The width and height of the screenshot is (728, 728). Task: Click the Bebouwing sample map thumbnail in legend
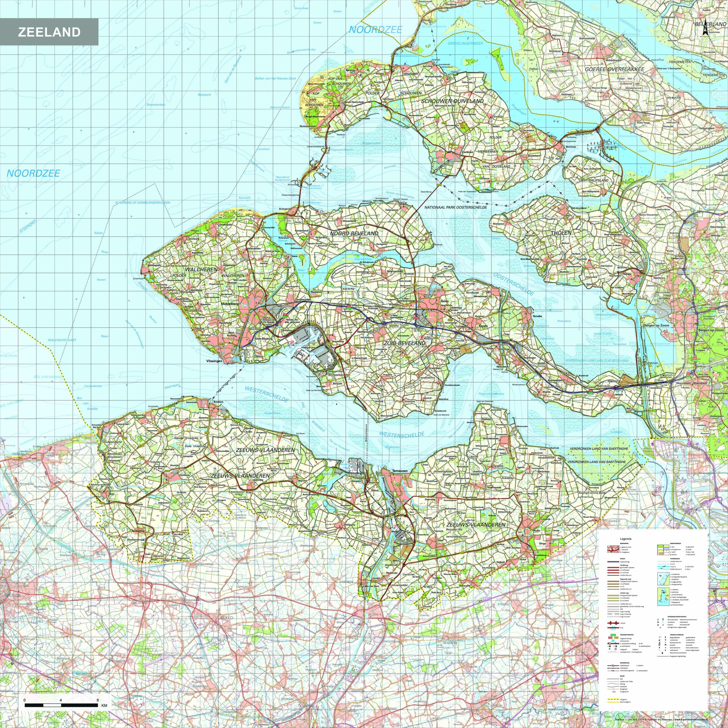pos(613,549)
